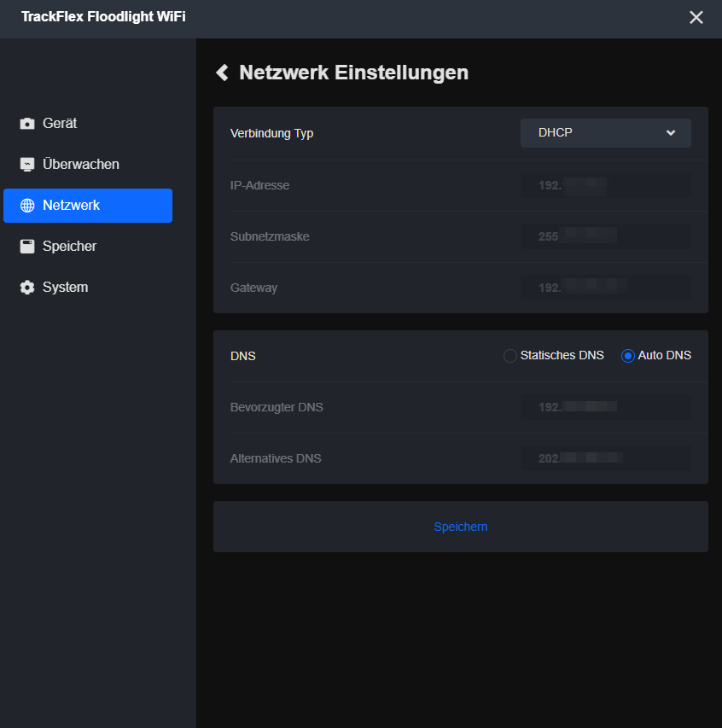Click the Subnetzmaske input field
The width and height of the screenshot is (722, 728).
(605, 236)
